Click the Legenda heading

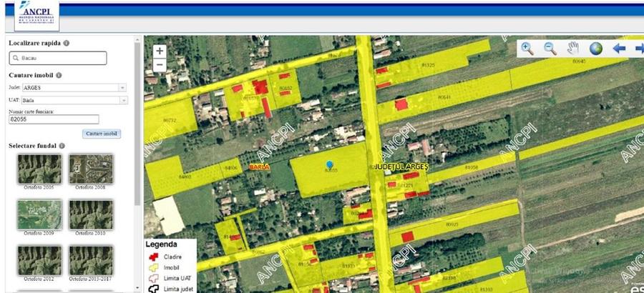[161, 244]
